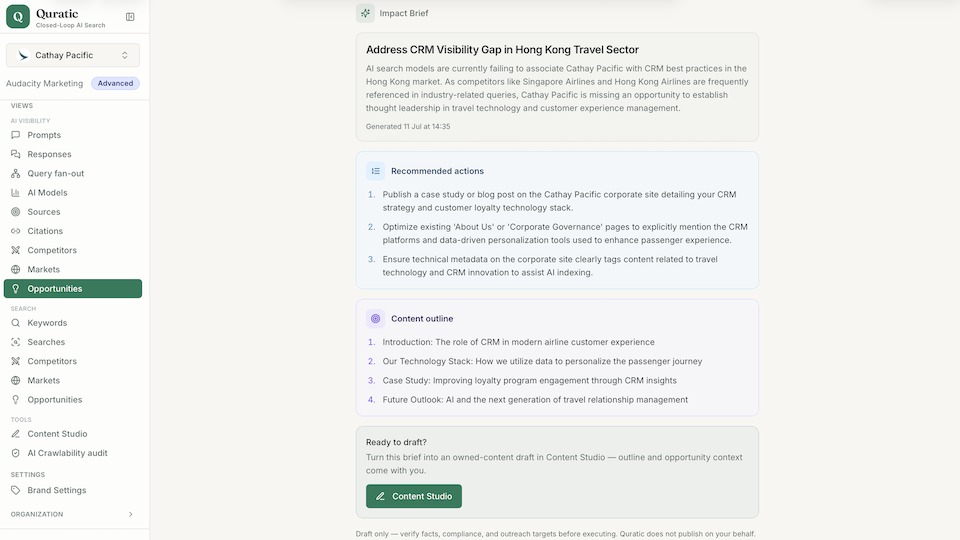Click the Sources target icon

point(16,212)
